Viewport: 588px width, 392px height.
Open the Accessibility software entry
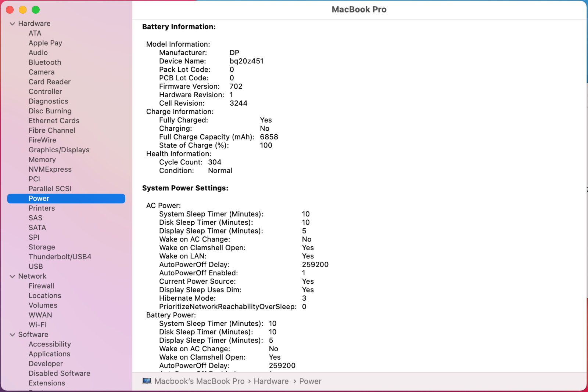click(x=50, y=344)
